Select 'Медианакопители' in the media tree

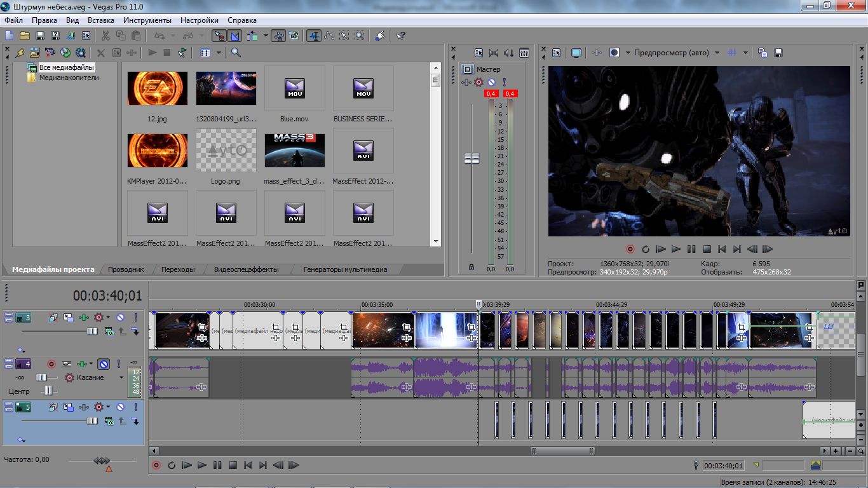(69, 78)
